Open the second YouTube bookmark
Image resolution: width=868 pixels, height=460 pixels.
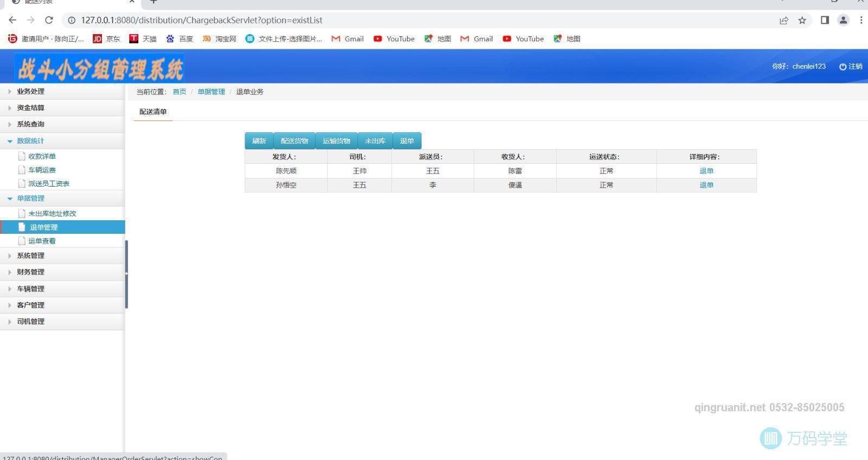[x=524, y=39]
